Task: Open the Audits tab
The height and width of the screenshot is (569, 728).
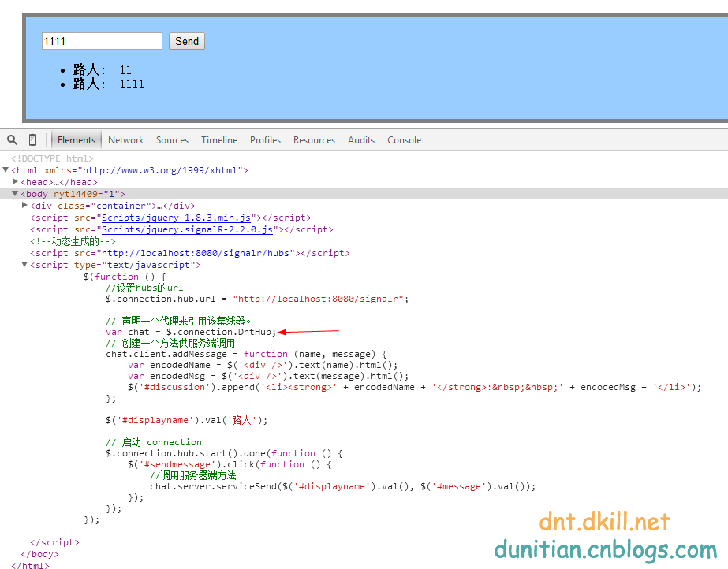Action: coord(361,140)
